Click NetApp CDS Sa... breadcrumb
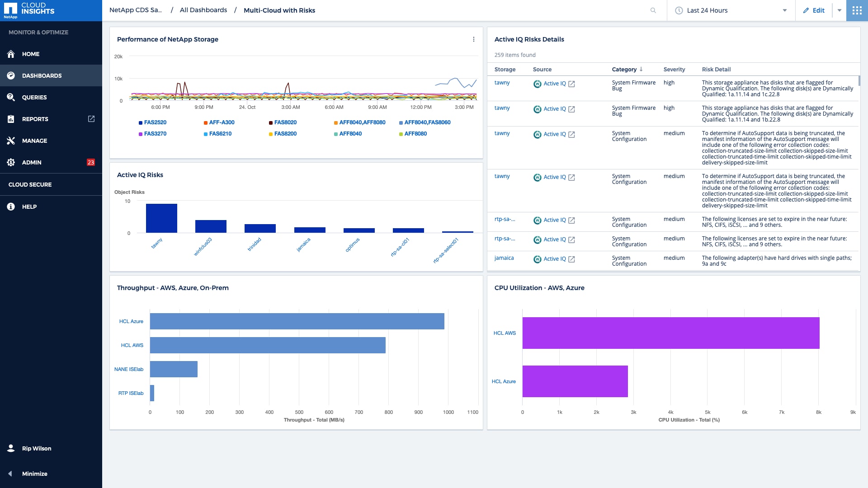 point(136,10)
